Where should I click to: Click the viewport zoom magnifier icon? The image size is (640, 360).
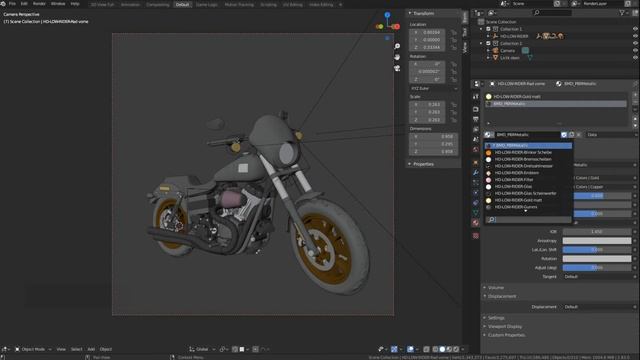pyautogui.click(x=397, y=46)
